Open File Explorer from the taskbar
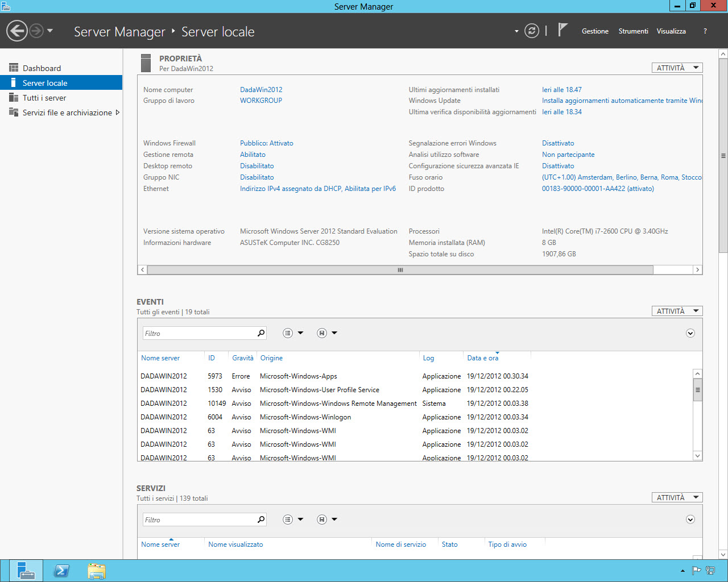This screenshot has height=582, width=728. pos(97,571)
